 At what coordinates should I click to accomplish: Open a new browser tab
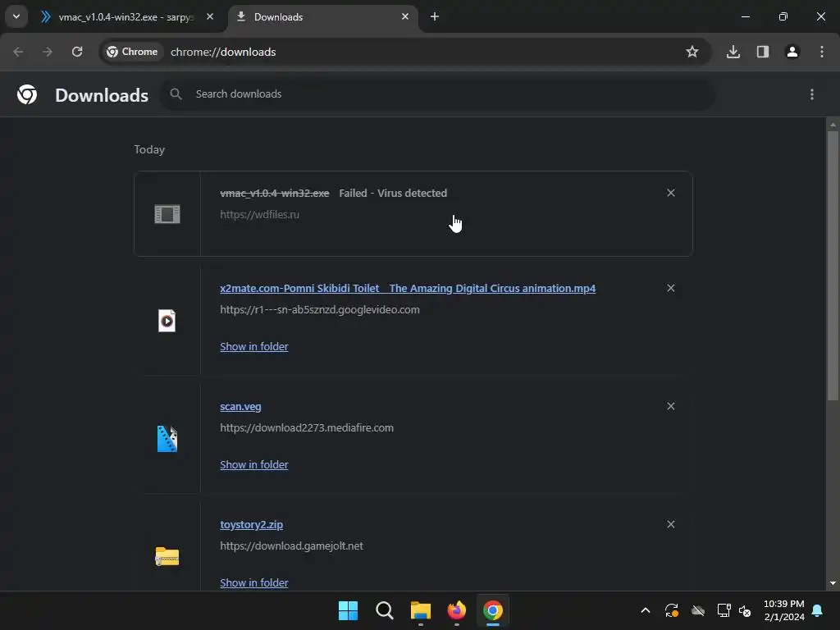click(x=435, y=16)
